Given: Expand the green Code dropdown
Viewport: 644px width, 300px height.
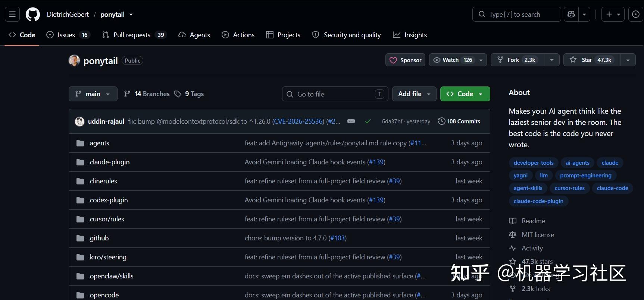Looking at the screenshot, I should 465,94.
